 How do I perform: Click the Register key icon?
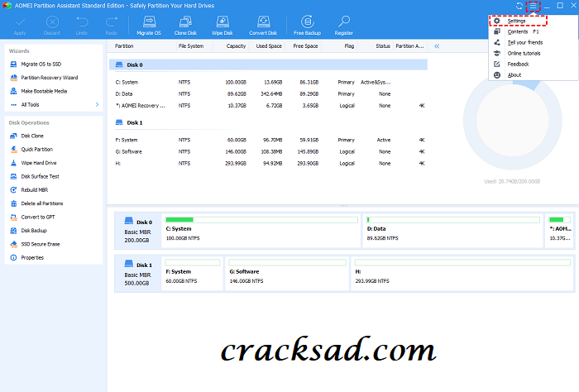pyautogui.click(x=344, y=25)
